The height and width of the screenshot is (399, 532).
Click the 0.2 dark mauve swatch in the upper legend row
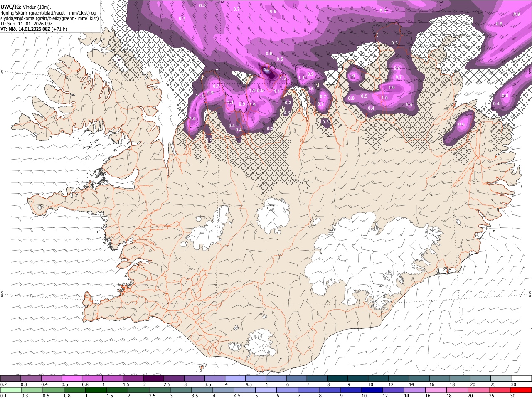(x=10, y=378)
